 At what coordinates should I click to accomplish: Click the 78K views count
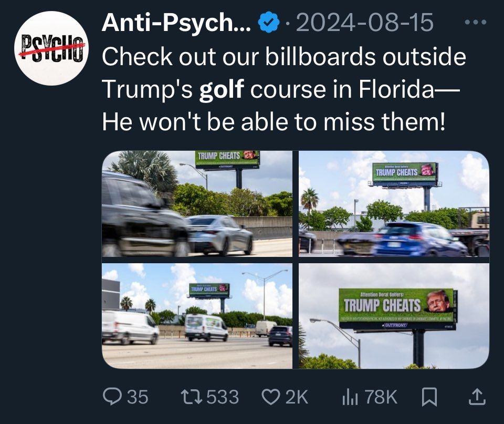coord(381,397)
